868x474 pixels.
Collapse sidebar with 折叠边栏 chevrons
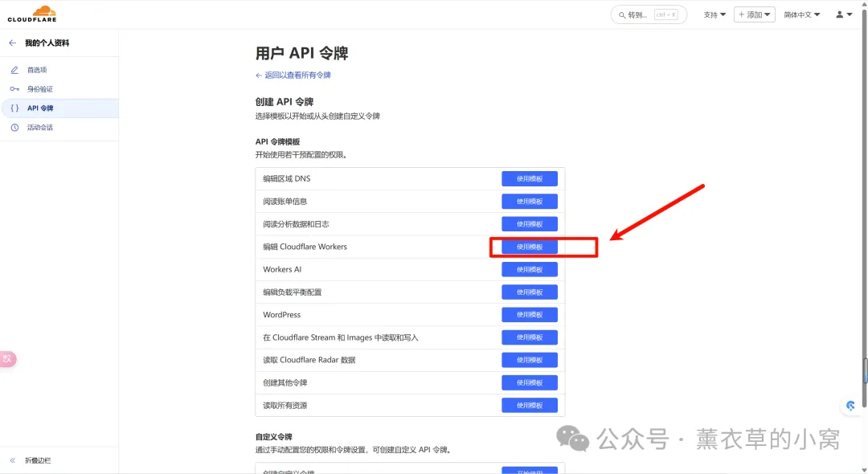coord(12,460)
